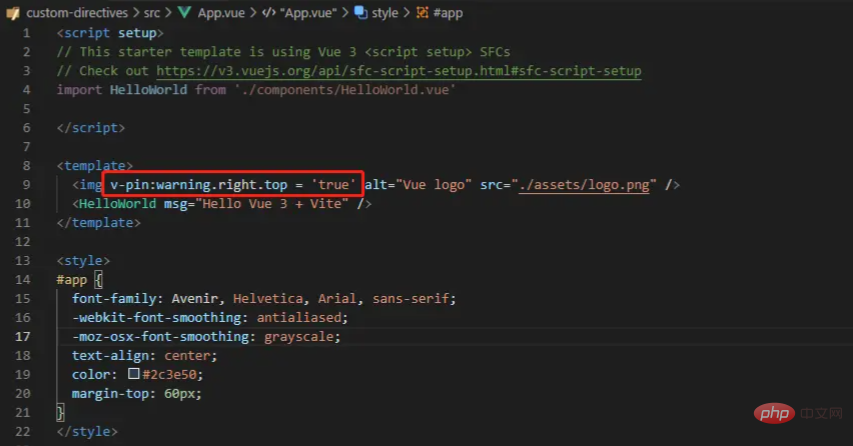Open the quoted "App.vue" symbol breadcrumb
The width and height of the screenshot is (853, 446).
[308, 13]
